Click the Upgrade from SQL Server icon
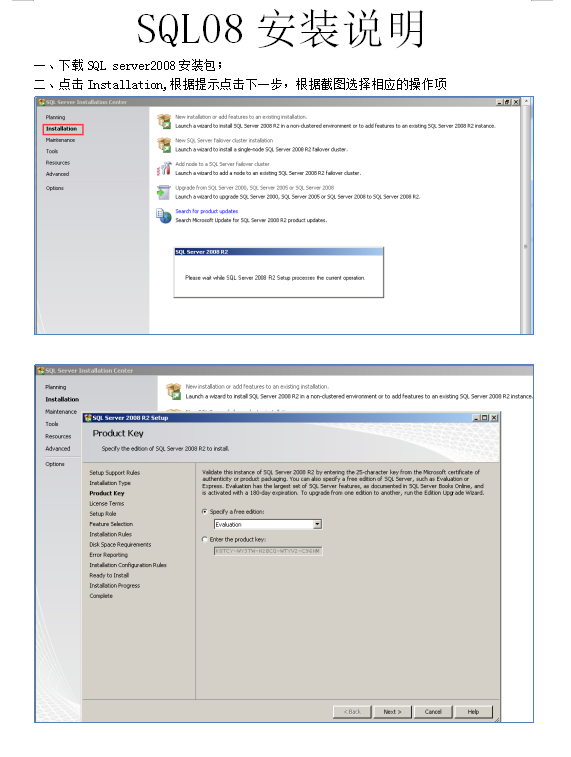Screen dimensions: 571x757 [164, 192]
